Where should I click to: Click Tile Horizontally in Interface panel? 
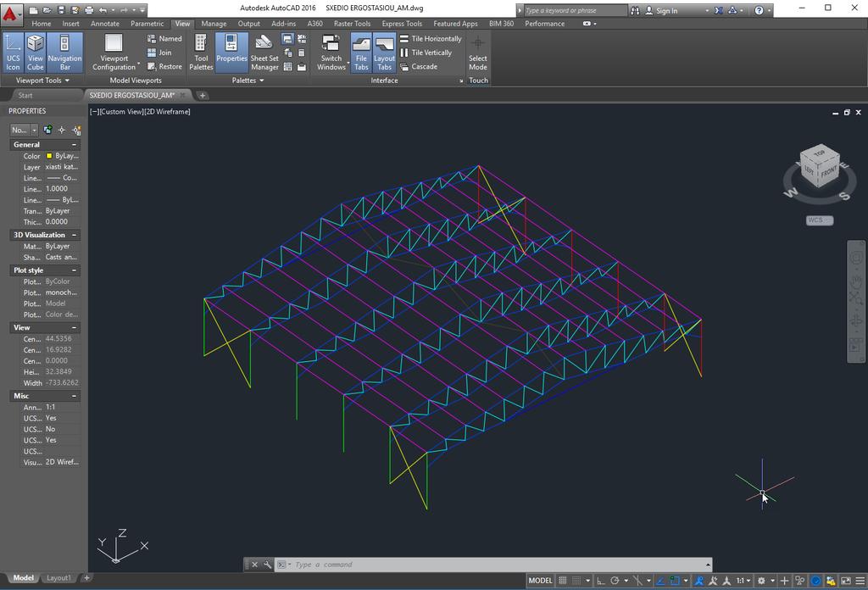[431, 39]
